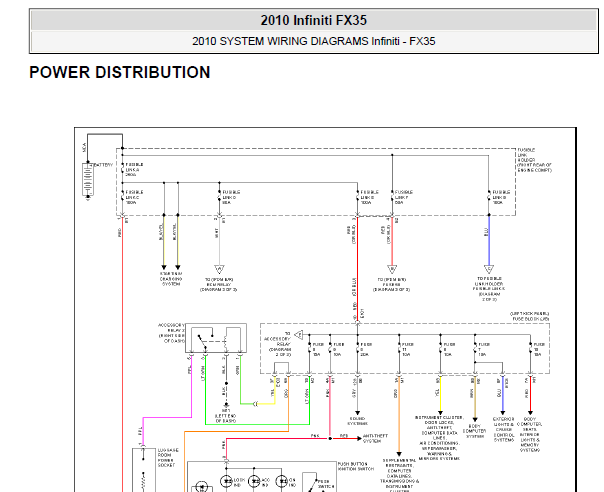Click the 'BODY COMPUTER SYSTEM' label
604x492 pixels.
(x=475, y=431)
